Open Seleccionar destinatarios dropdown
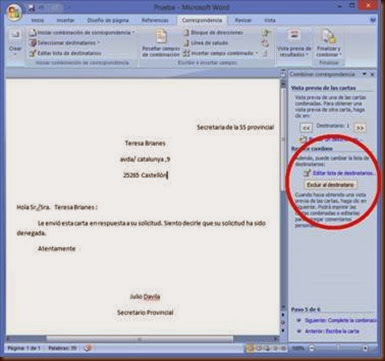This screenshot has height=361, width=385. [64, 43]
